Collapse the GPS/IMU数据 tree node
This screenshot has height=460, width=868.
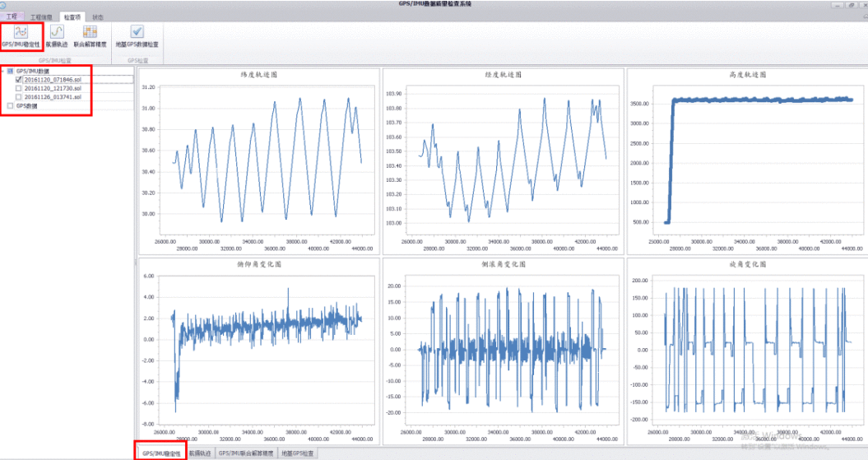coord(2,71)
